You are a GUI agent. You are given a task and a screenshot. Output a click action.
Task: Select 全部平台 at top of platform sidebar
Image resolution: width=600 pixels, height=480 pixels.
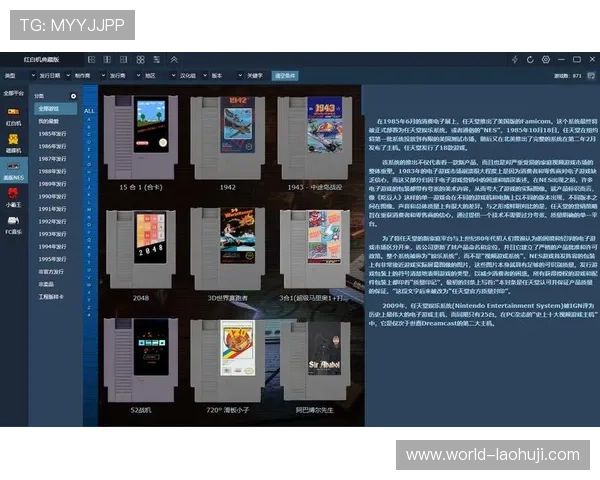[x=13, y=93]
